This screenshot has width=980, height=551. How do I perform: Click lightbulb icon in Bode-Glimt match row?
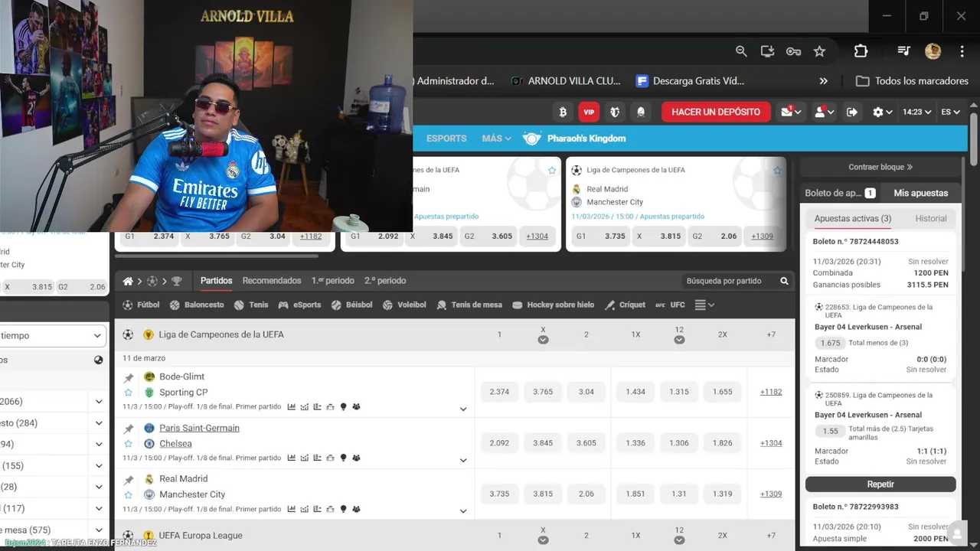(343, 406)
